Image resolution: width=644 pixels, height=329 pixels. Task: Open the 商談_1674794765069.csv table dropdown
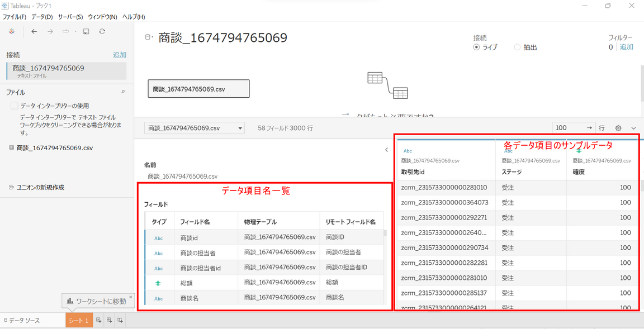click(x=195, y=128)
